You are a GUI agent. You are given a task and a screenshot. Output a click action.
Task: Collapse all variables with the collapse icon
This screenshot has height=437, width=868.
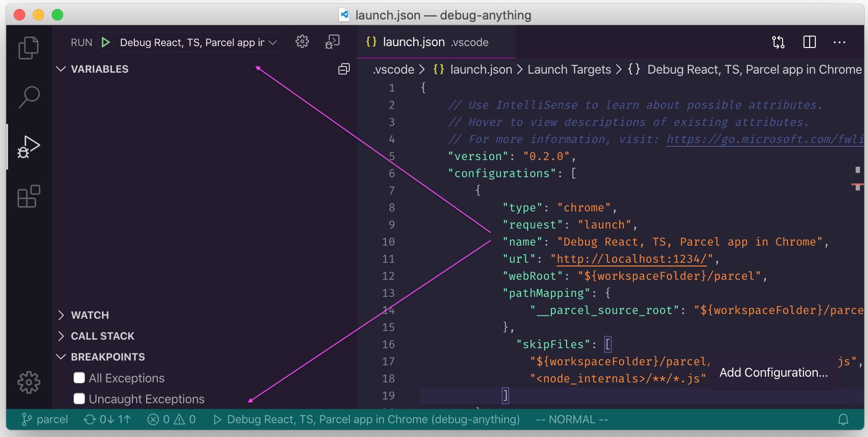tap(344, 69)
